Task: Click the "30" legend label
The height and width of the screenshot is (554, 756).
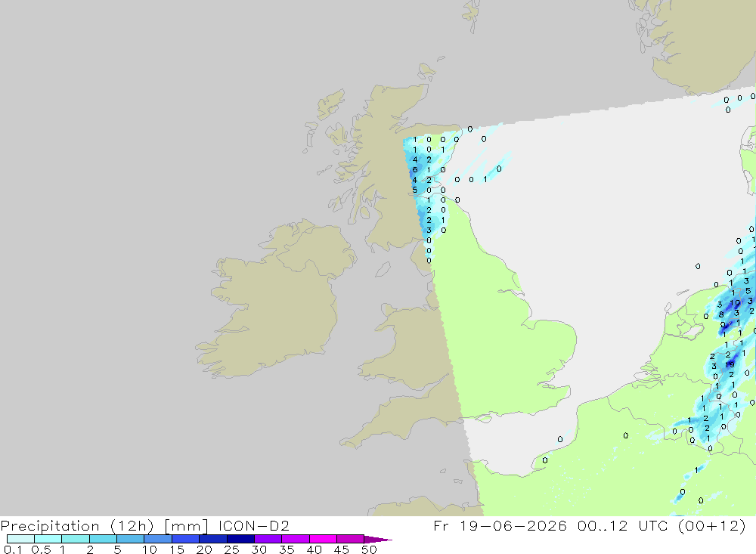Action: click(x=259, y=549)
